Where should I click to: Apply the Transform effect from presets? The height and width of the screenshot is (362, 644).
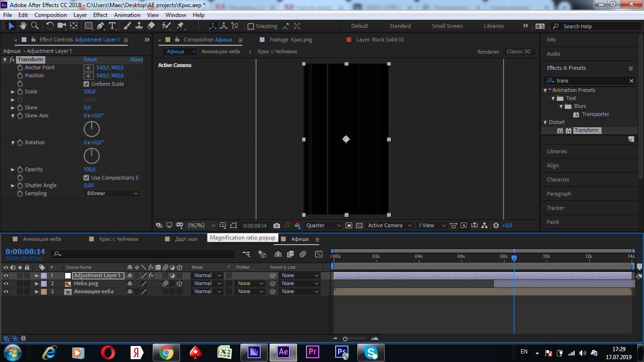point(586,130)
